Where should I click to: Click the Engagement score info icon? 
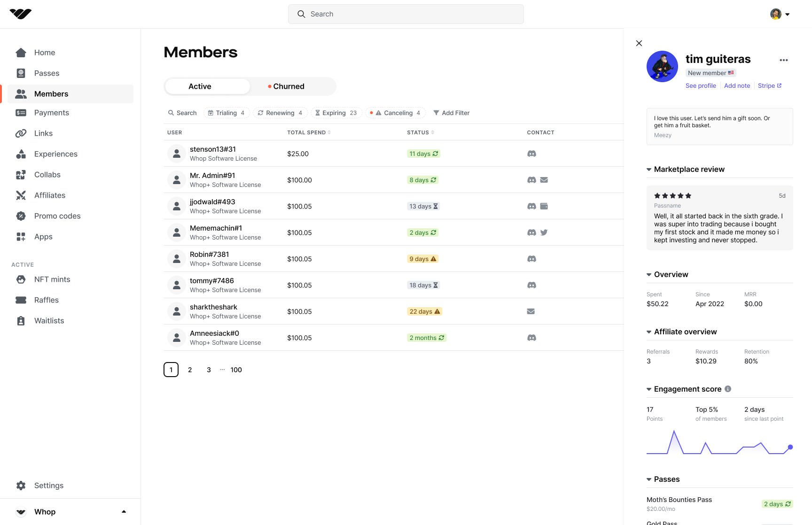click(x=728, y=389)
